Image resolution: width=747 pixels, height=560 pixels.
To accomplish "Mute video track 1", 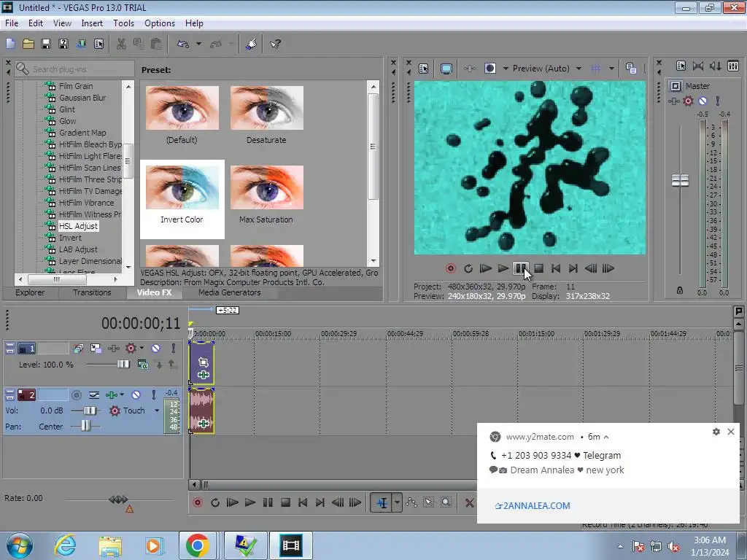I will (x=155, y=349).
